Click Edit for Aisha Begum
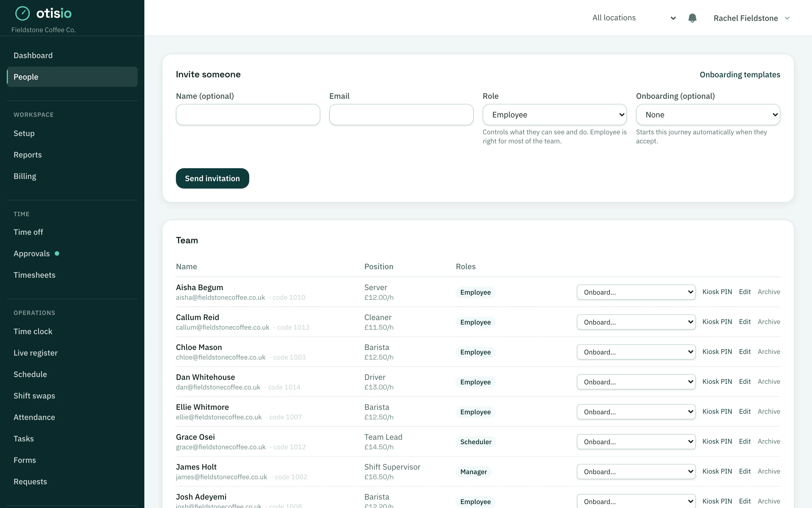This screenshot has height=508, width=812. click(x=745, y=292)
